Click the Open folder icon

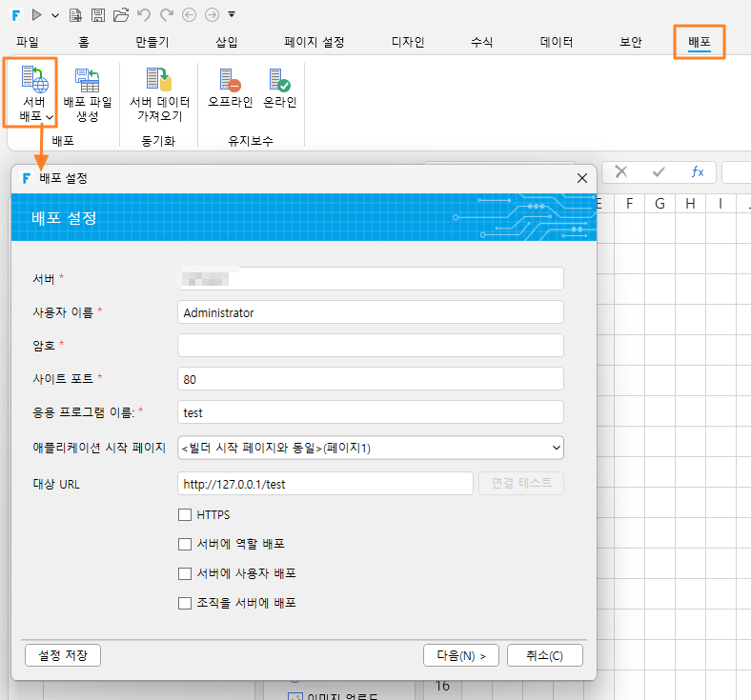tap(121, 15)
